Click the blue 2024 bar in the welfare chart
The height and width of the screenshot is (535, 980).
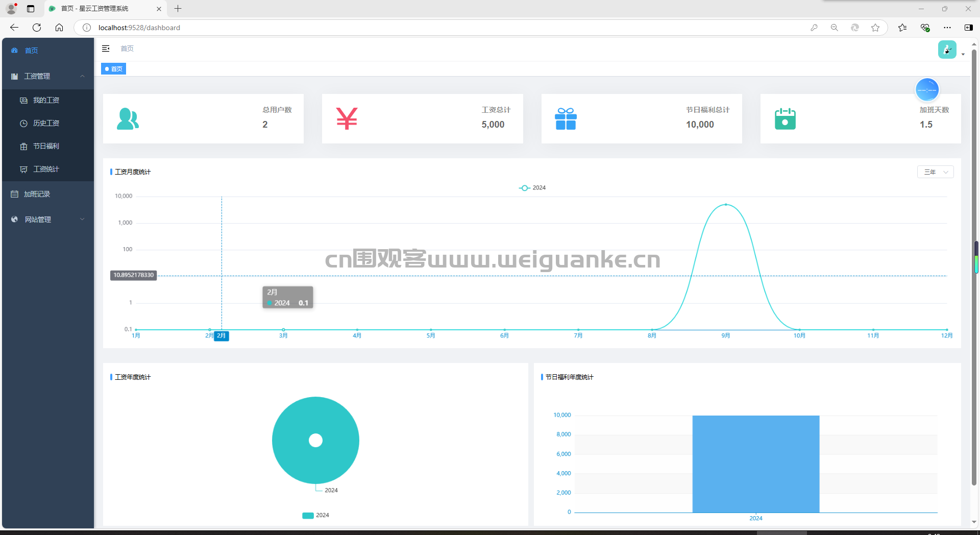tap(755, 464)
